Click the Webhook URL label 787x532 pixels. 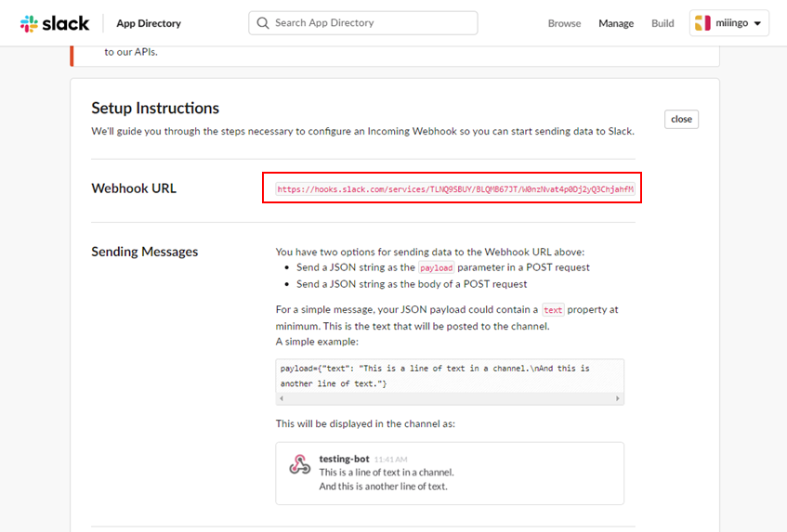coord(134,188)
